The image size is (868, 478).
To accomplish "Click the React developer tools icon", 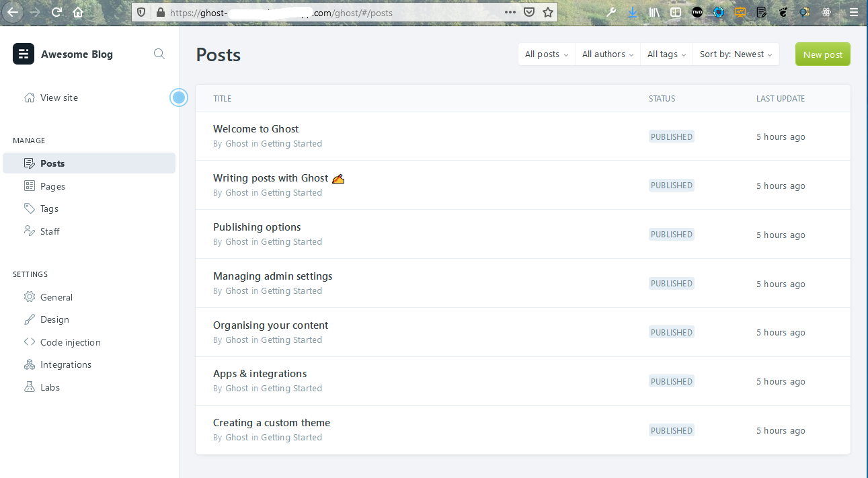I will point(826,12).
